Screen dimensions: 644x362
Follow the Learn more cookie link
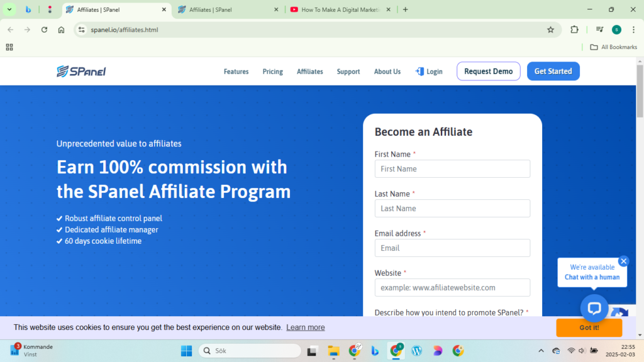(306, 327)
